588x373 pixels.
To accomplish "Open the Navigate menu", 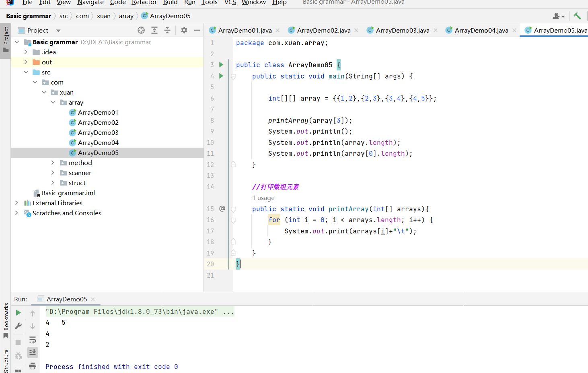I will (x=90, y=2).
